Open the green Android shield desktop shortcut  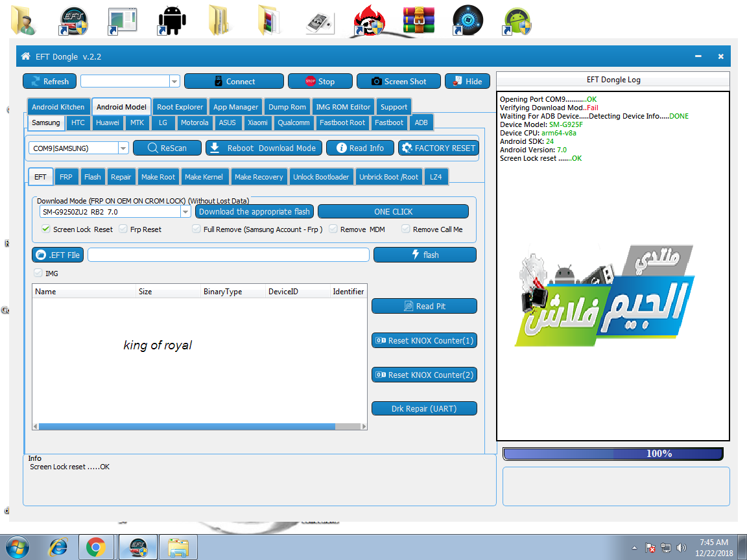(x=517, y=22)
